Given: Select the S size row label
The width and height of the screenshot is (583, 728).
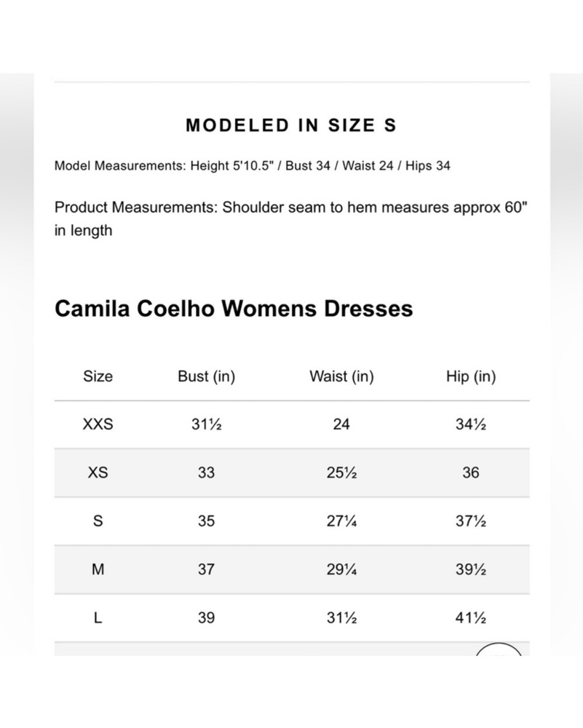Looking at the screenshot, I should [x=98, y=521].
